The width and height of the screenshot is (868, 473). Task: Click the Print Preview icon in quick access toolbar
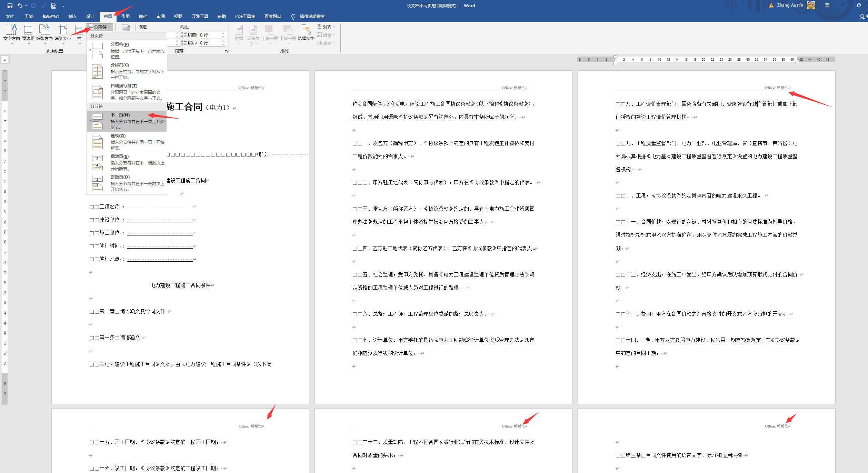point(53,6)
